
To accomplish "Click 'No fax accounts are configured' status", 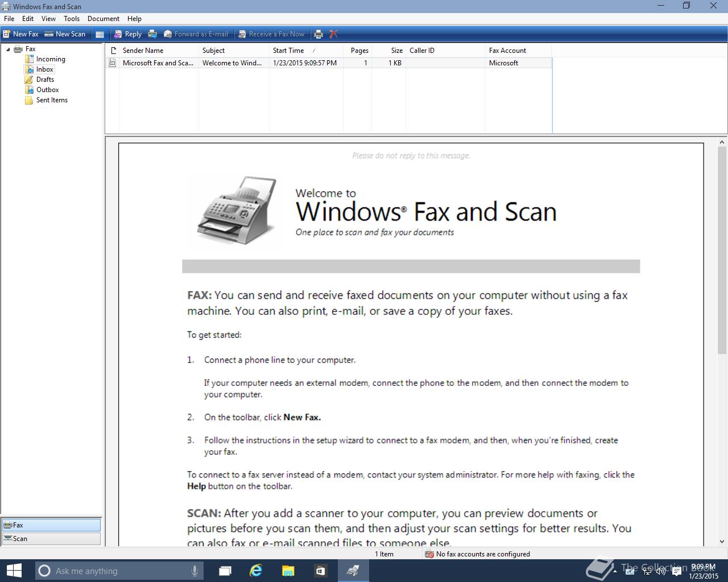I will [483, 554].
